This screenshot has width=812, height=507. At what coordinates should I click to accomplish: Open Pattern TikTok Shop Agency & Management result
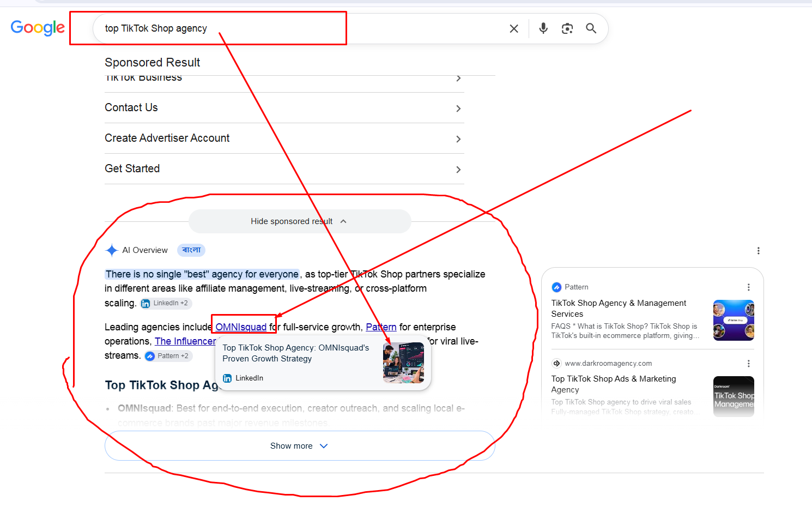[619, 309]
